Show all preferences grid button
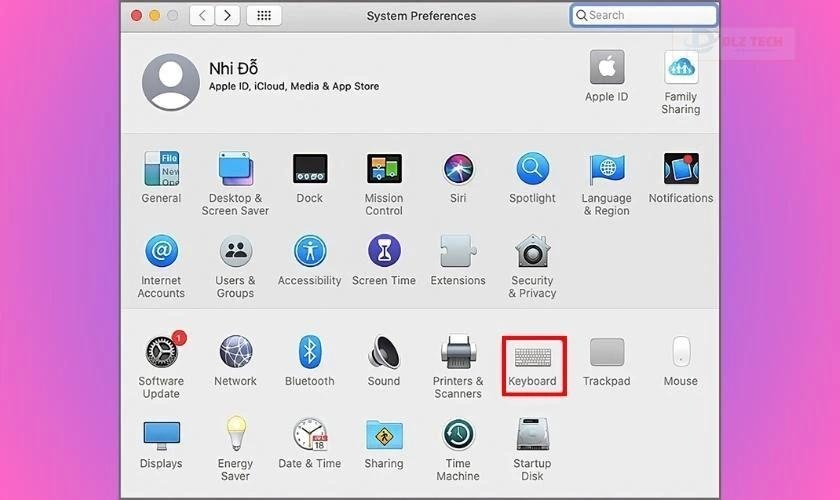Image resolution: width=840 pixels, height=500 pixels. point(264,16)
